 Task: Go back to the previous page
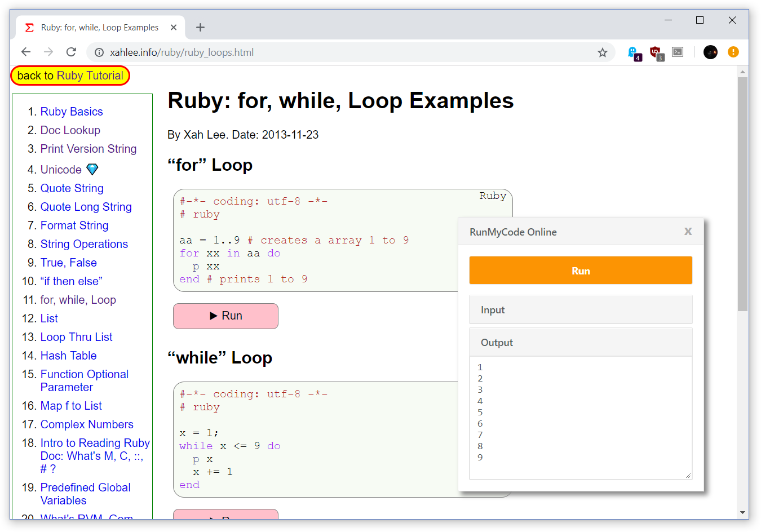[x=26, y=52]
